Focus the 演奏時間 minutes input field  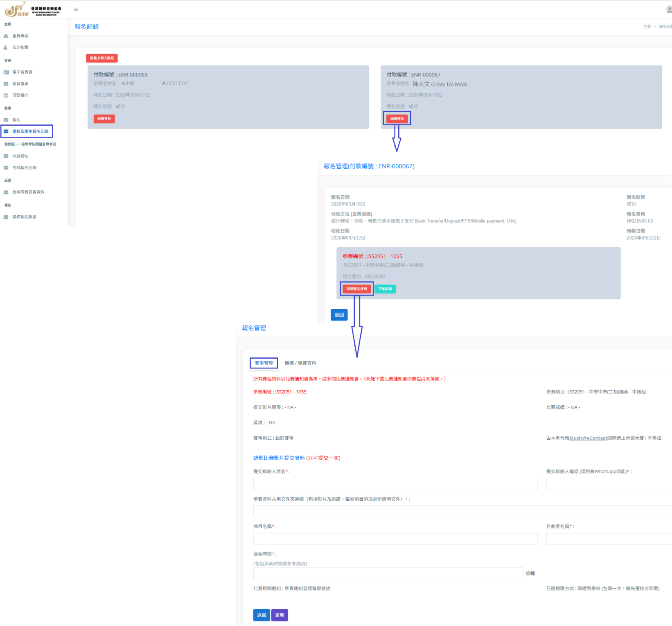click(x=388, y=573)
